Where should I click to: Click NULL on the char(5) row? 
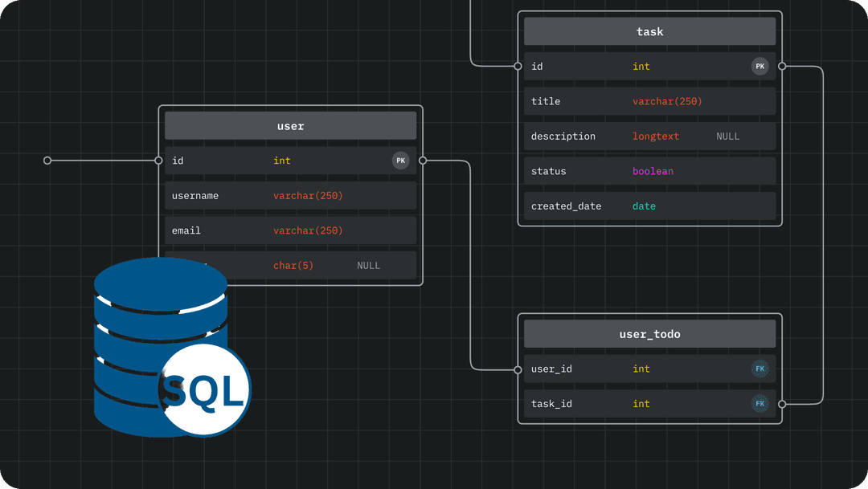[369, 266]
